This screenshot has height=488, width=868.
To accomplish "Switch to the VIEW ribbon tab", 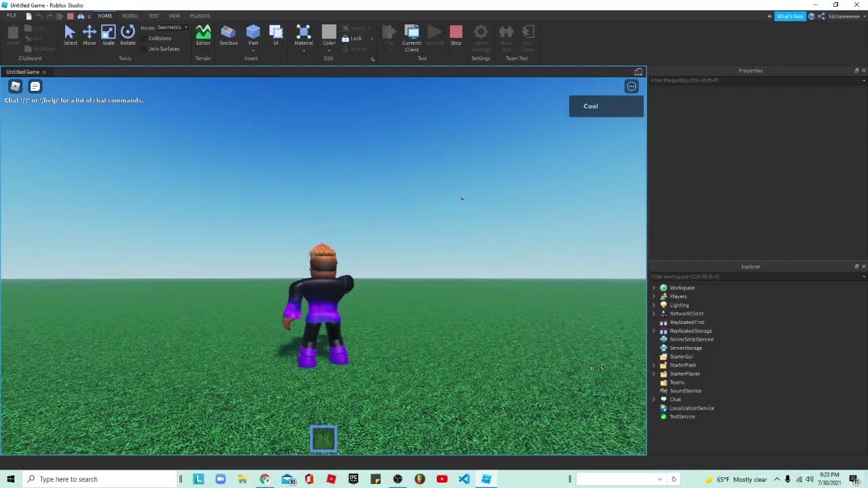I will 174,16.
